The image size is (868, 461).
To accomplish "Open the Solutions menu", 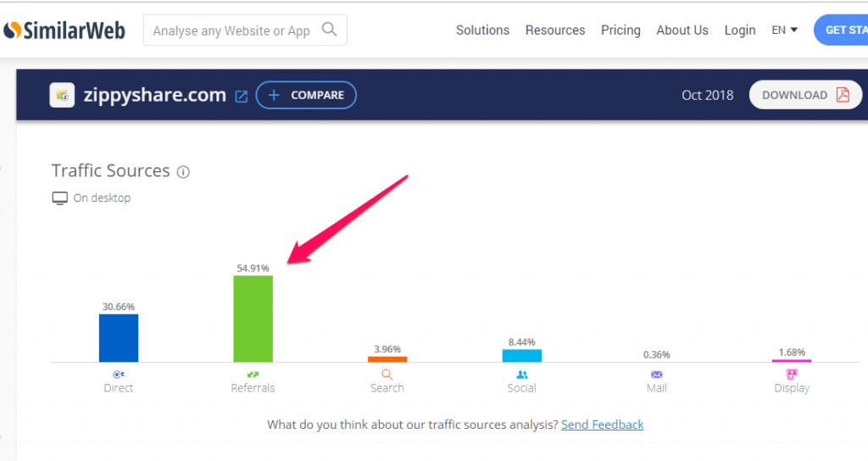I will tap(482, 31).
